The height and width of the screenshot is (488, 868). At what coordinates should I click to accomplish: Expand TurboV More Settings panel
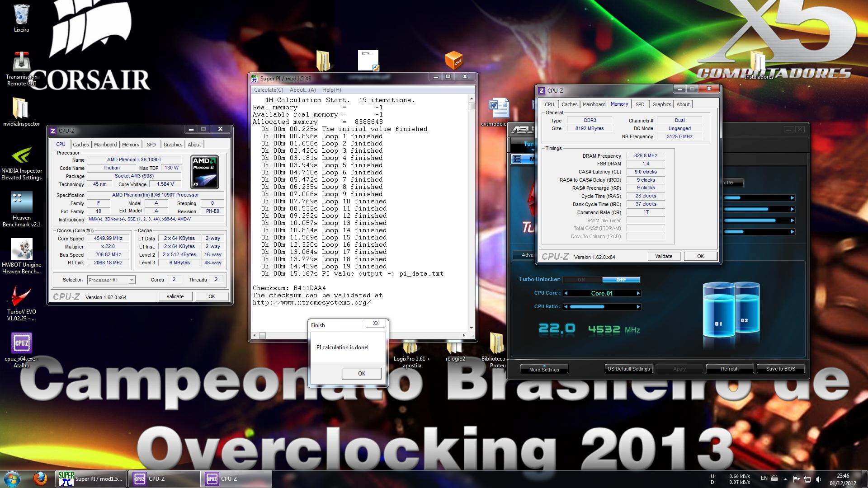pyautogui.click(x=544, y=369)
